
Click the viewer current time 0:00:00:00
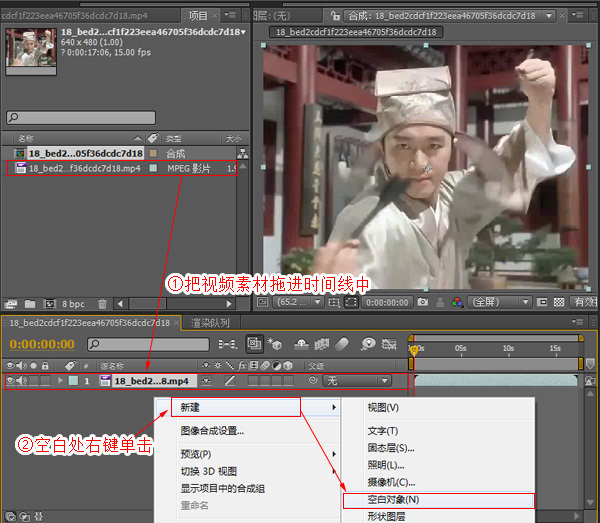387,303
